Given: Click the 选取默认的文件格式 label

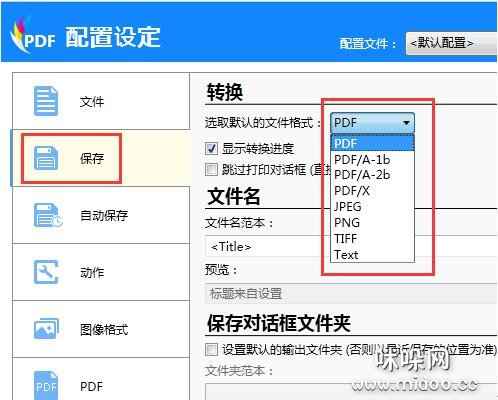Looking at the screenshot, I should tap(263, 123).
